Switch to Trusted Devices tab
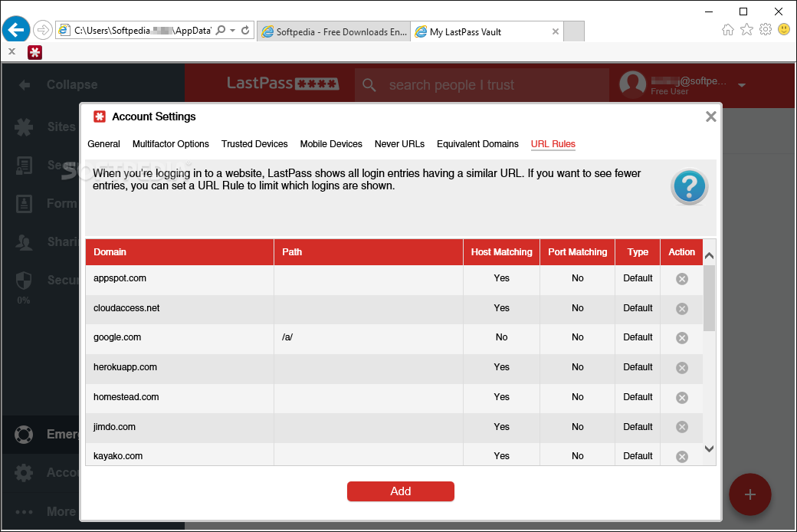797x532 pixels. [254, 144]
